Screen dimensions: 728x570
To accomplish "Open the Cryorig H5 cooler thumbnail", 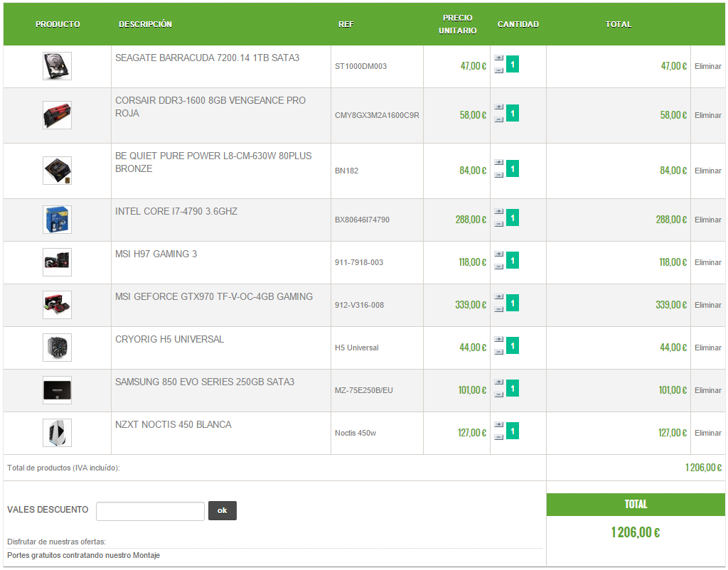I will click(57, 348).
